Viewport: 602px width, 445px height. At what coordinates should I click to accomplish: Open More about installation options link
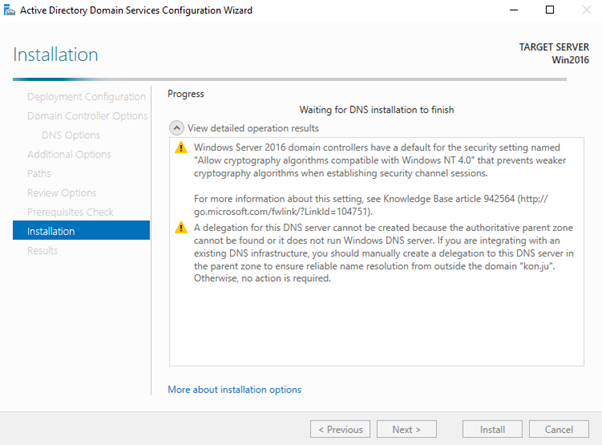[x=234, y=389]
